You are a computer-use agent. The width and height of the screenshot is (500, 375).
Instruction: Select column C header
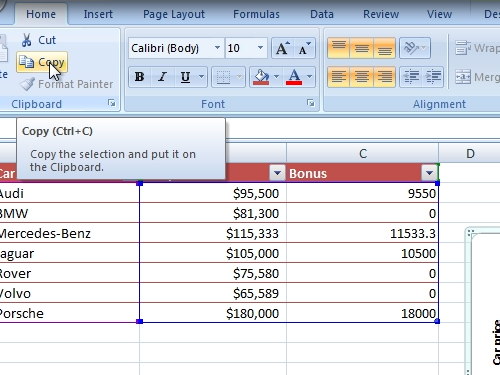(x=362, y=153)
